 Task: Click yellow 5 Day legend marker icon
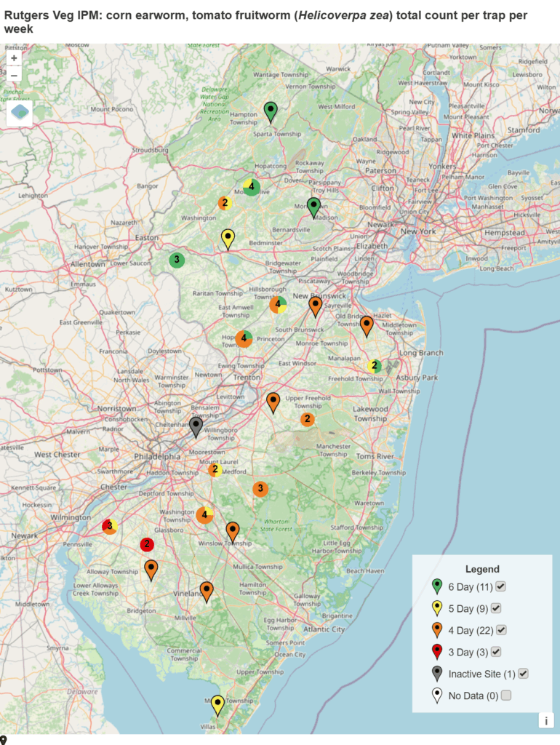437,609
